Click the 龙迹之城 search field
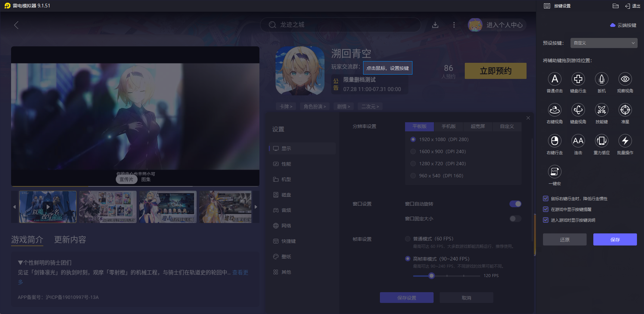This screenshot has width=644, height=314. 341,25
